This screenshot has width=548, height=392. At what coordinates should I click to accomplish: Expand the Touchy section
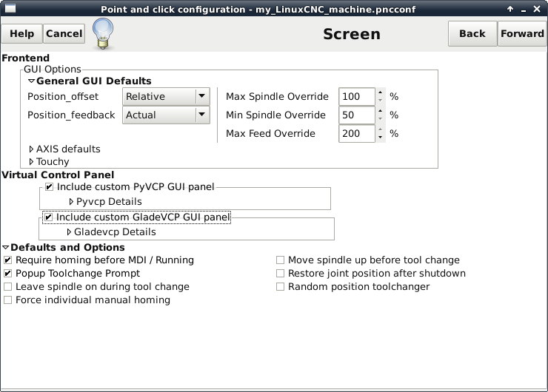point(32,162)
